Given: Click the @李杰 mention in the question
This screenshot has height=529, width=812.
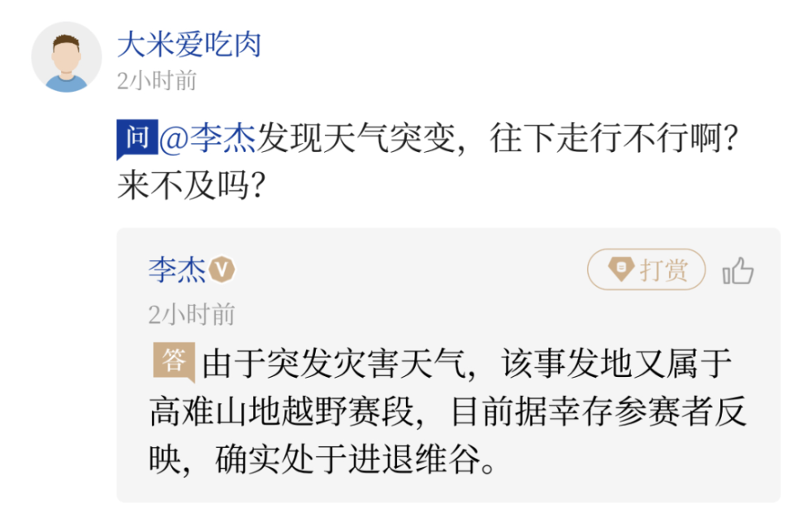Looking at the screenshot, I should pos(207,141).
